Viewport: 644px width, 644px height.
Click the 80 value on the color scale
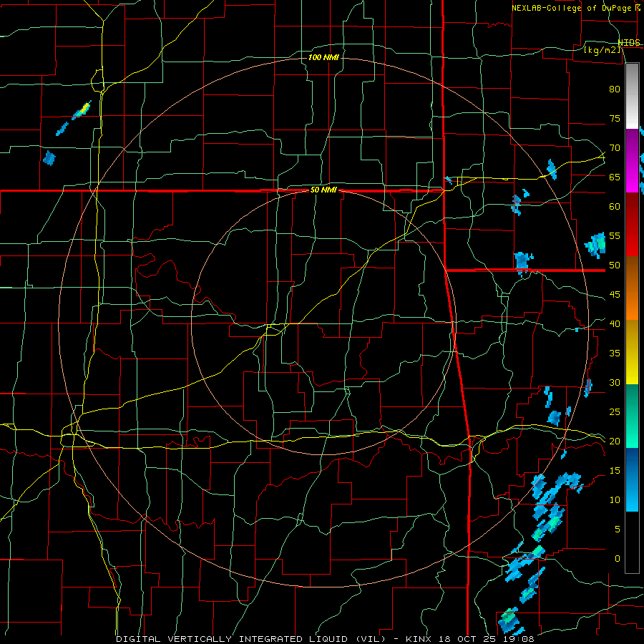pos(615,89)
